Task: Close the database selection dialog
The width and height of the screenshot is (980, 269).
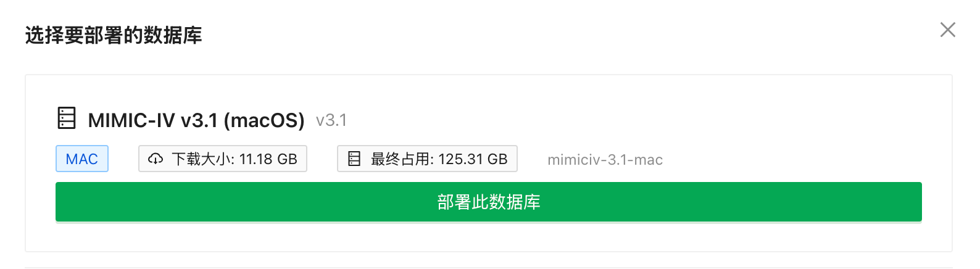Action: pyautogui.click(x=948, y=30)
